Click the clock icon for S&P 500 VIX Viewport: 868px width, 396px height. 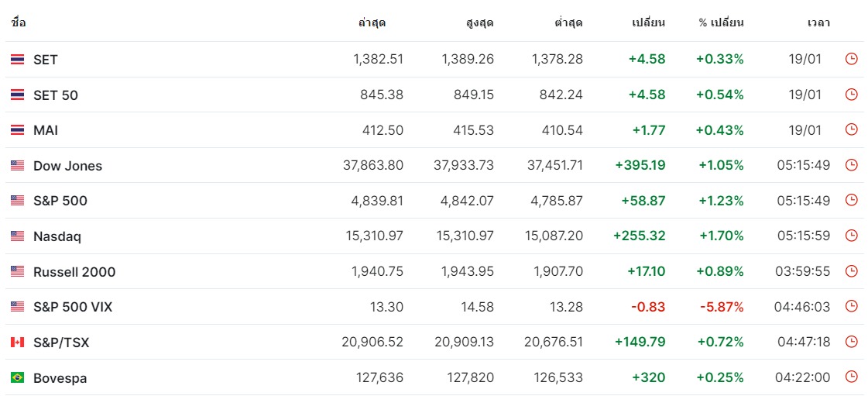(x=852, y=307)
